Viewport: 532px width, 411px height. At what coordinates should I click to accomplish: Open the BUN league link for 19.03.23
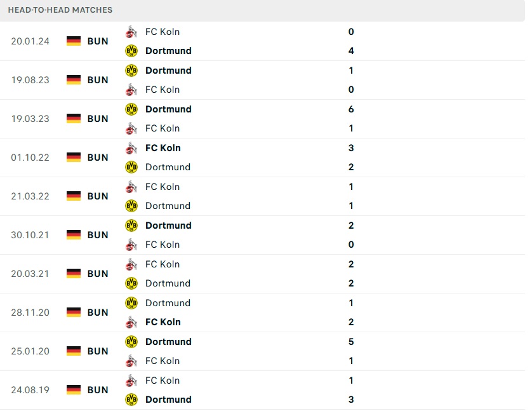pyautogui.click(x=98, y=119)
